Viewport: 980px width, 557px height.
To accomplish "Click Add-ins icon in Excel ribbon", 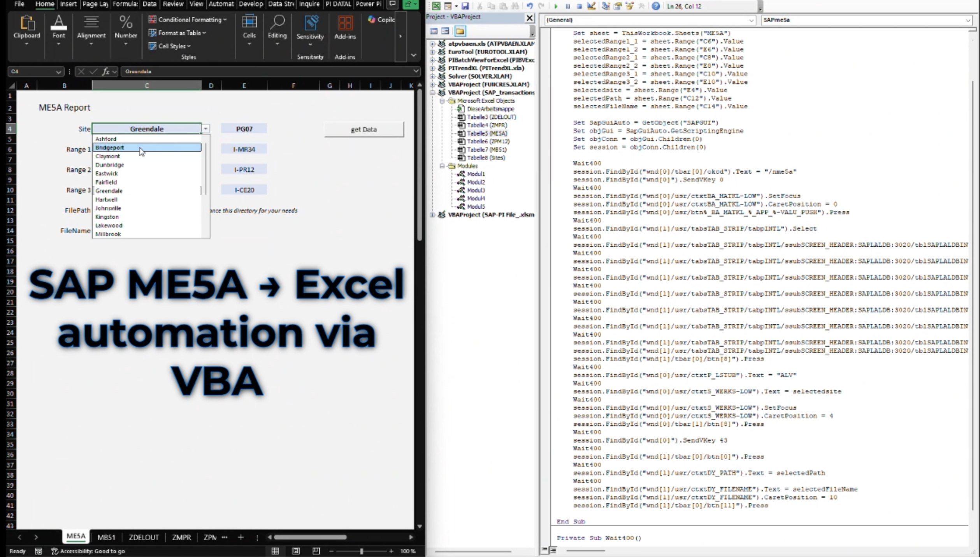I will 345,28.
